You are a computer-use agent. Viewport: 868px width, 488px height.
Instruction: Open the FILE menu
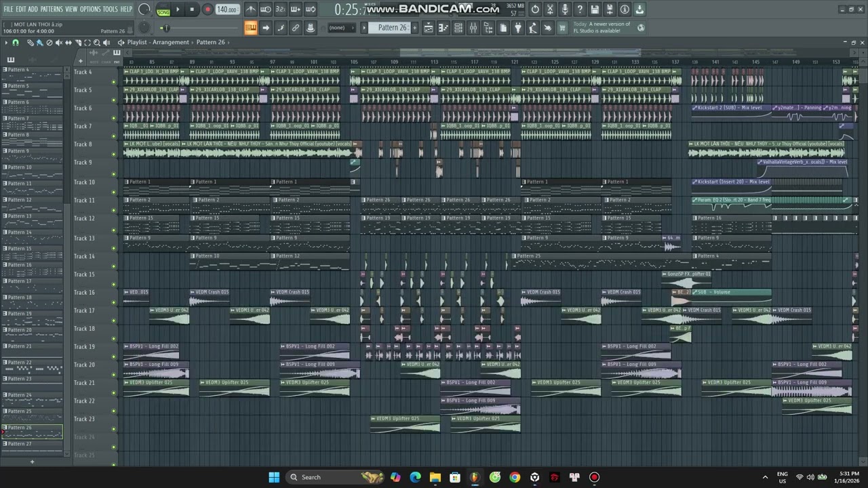[8, 9]
